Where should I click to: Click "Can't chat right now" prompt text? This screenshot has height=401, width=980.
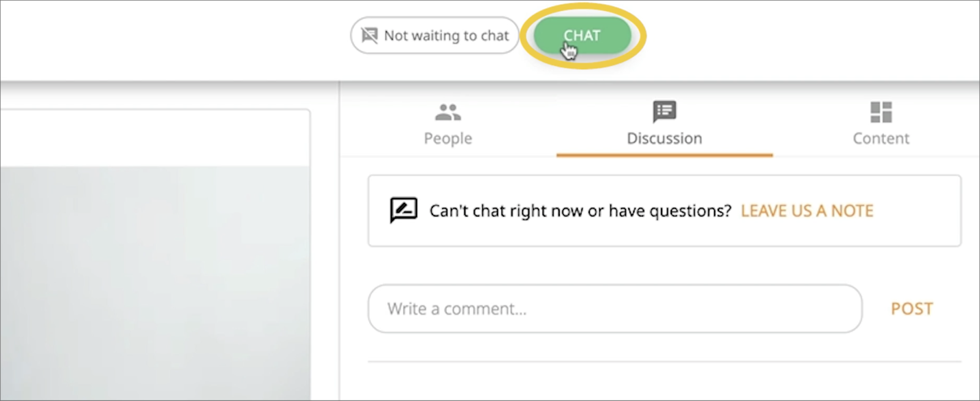pyautogui.click(x=580, y=211)
